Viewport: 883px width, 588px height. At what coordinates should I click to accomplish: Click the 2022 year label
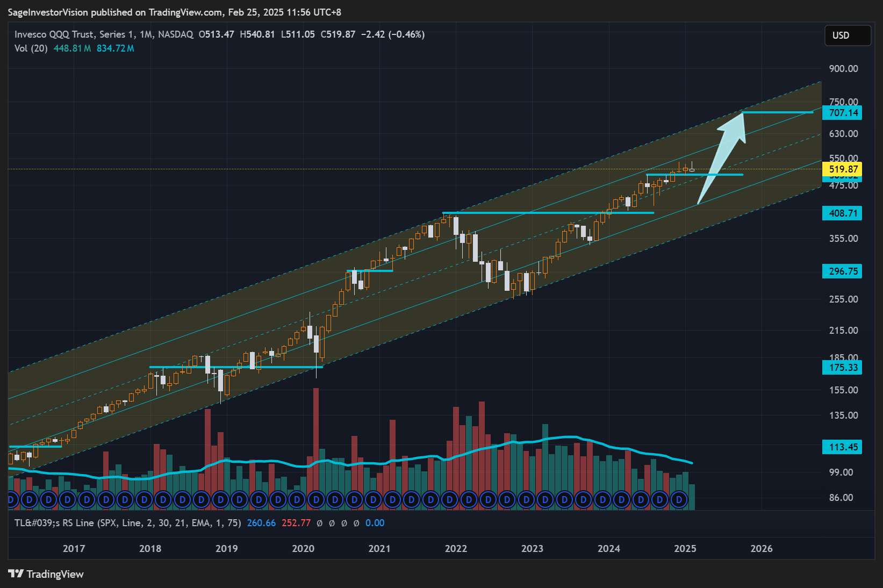(456, 549)
